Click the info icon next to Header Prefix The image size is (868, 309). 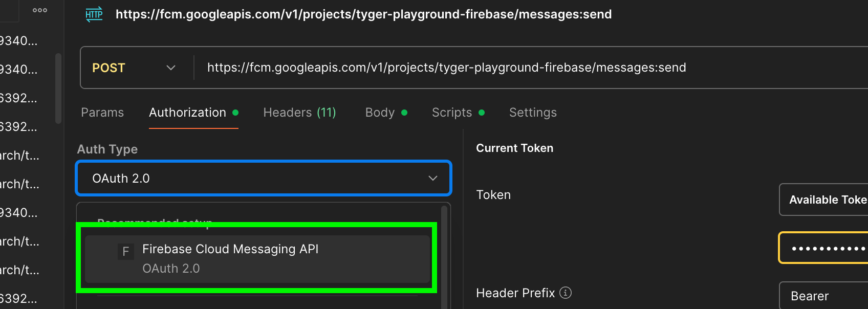coord(566,293)
